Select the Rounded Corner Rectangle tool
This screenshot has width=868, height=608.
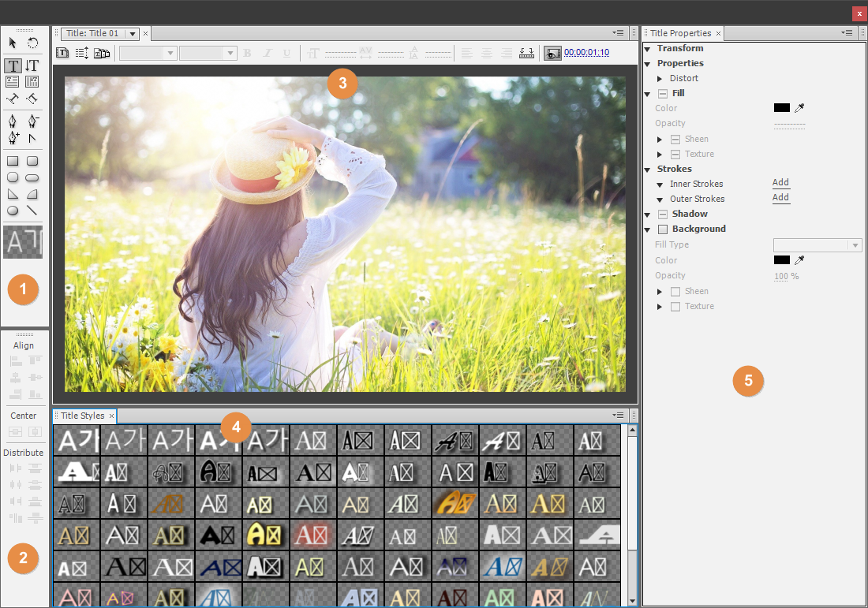click(x=32, y=161)
